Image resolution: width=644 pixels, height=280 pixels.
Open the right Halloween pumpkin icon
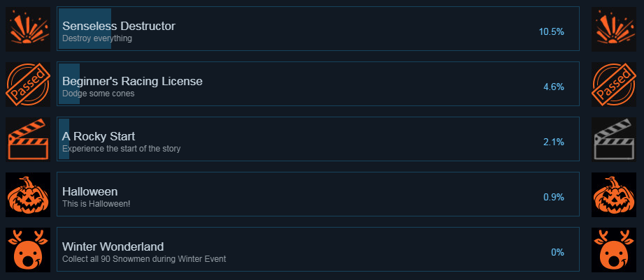[x=614, y=195]
